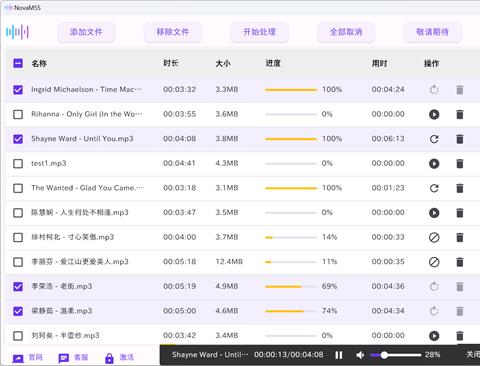The height and width of the screenshot is (366, 480).
Task: Mute the player with the speaker icon
Action: (x=360, y=355)
